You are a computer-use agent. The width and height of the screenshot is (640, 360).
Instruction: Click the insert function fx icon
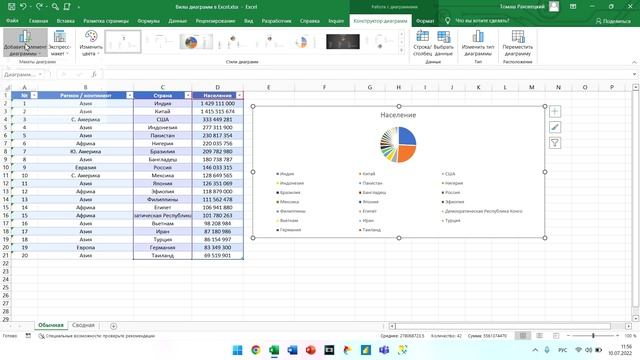(x=94, y=74)
